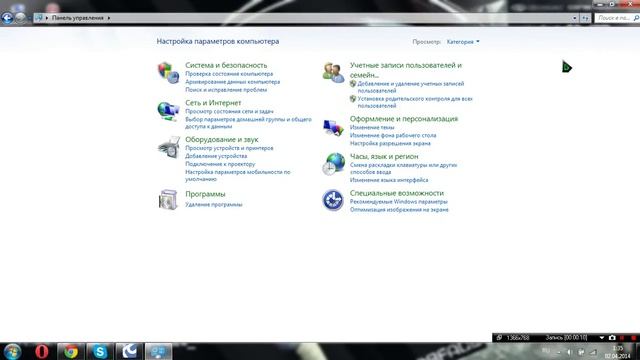Open the Система и безопасность heading
Viewport: 640px width, 360px height.
[226, 65]
